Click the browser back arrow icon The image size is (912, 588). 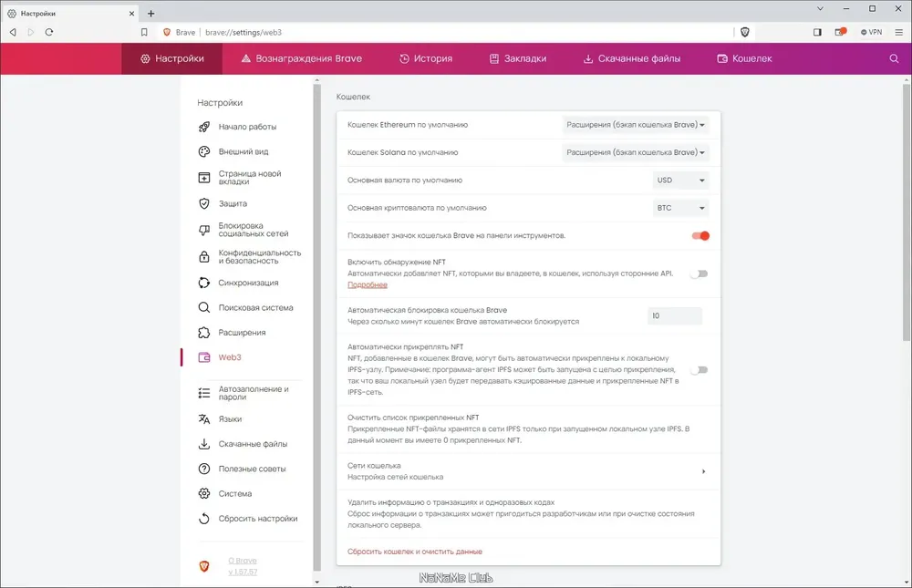coord(13,32)
